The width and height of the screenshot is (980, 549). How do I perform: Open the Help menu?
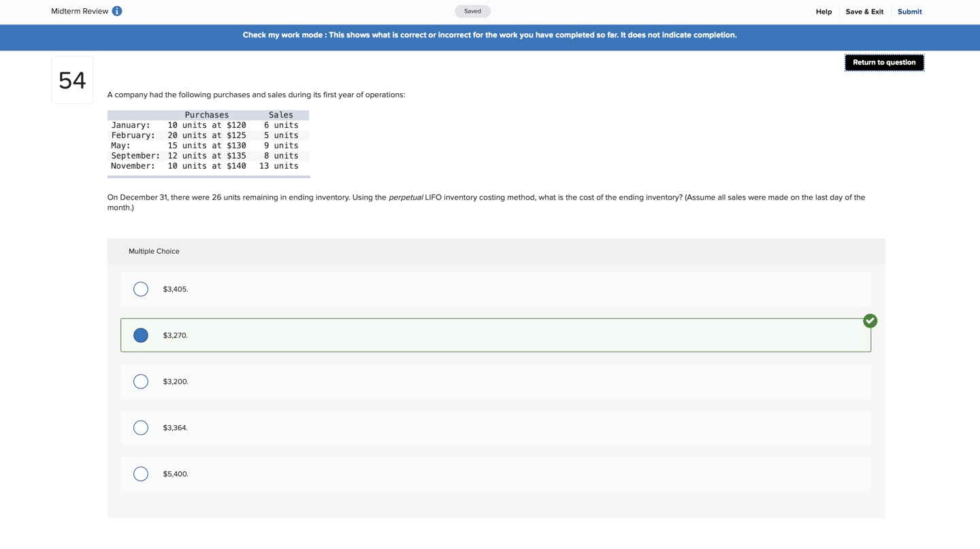[823, 12]
